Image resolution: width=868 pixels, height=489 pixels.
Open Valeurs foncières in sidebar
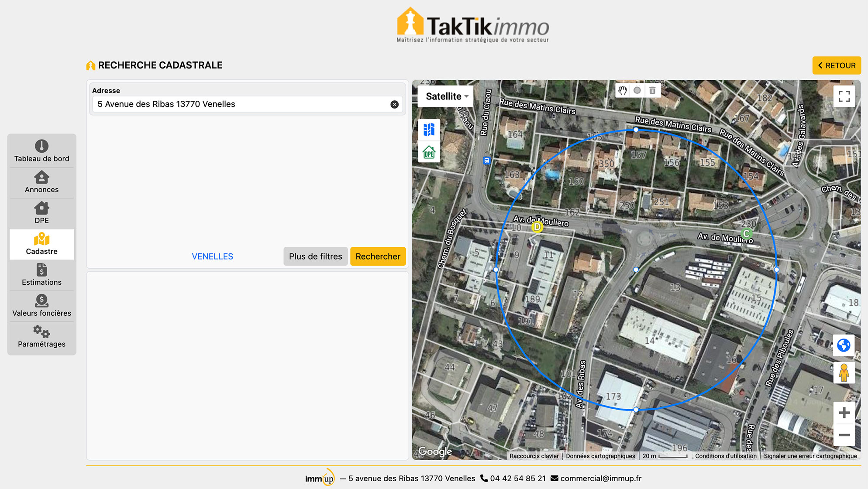[42, 306]
